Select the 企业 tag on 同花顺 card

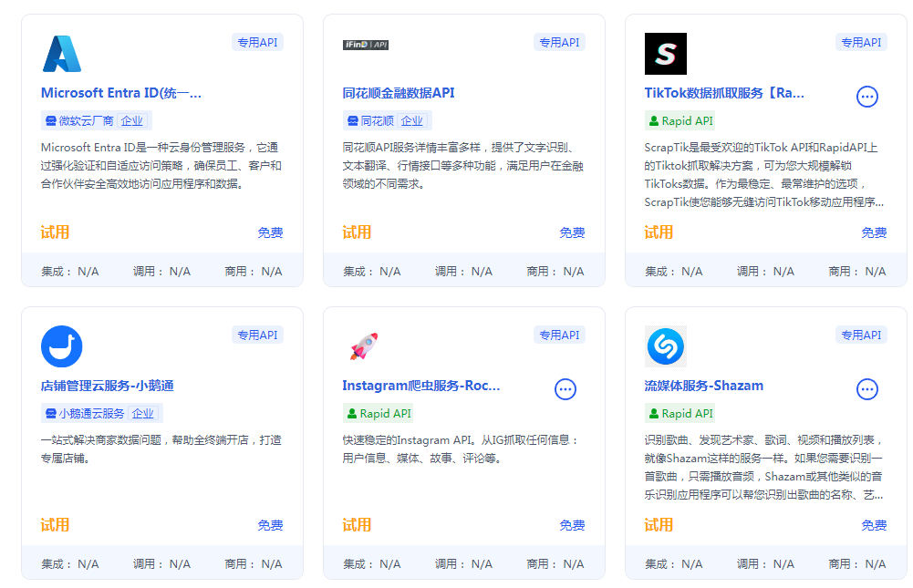412,119
